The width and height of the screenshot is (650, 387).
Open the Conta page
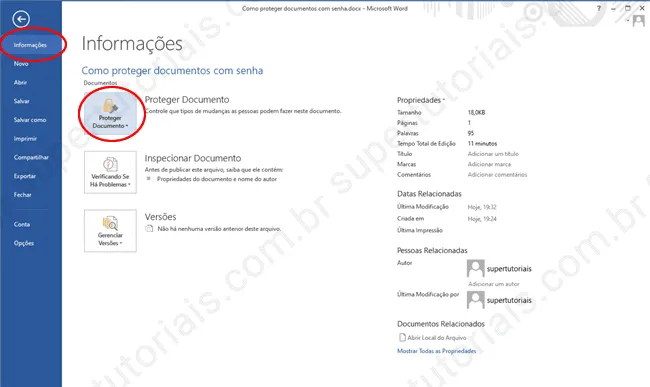pos(22,224)
